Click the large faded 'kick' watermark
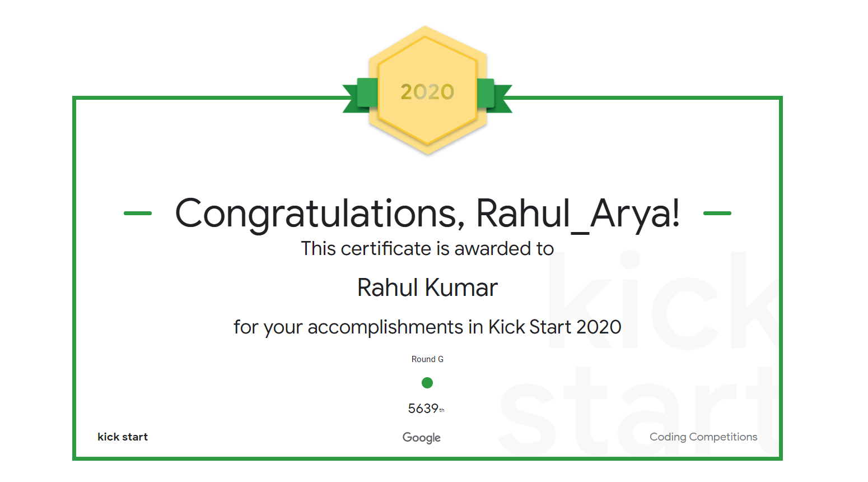This screenshot has width=868, height=482. click(x=661, y=303)
